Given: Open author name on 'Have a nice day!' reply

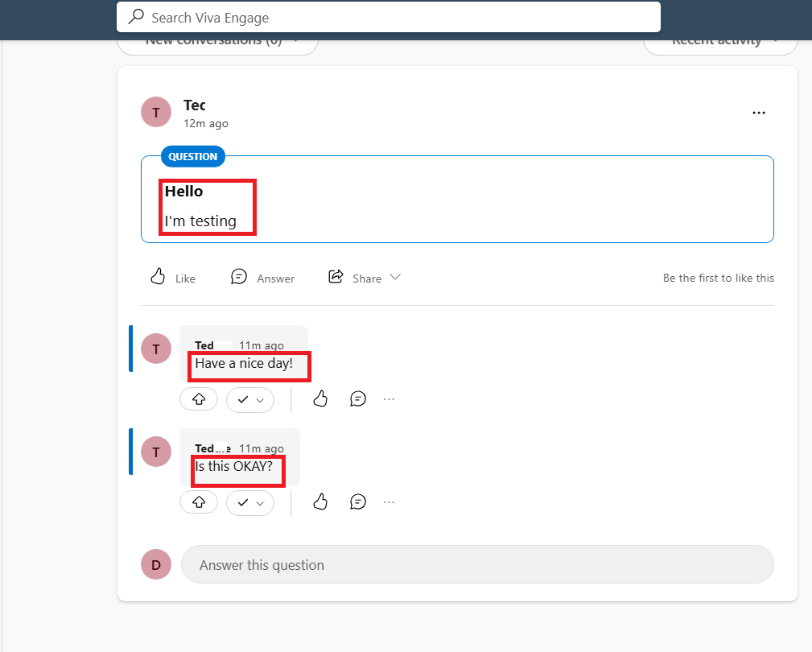Looking at the screenshot, I should pyautogui.click(x=204, y=345).
